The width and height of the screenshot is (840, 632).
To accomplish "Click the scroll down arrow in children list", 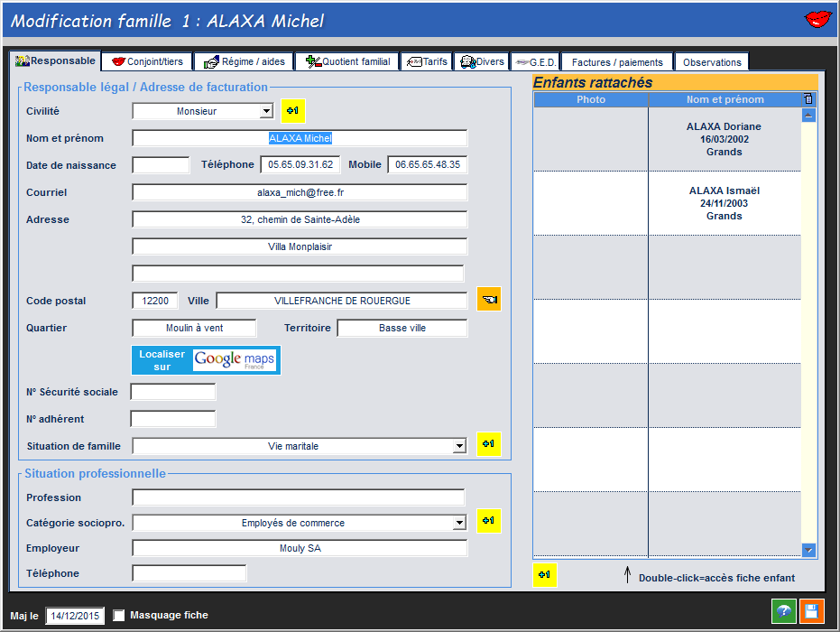I will [808, 550].
